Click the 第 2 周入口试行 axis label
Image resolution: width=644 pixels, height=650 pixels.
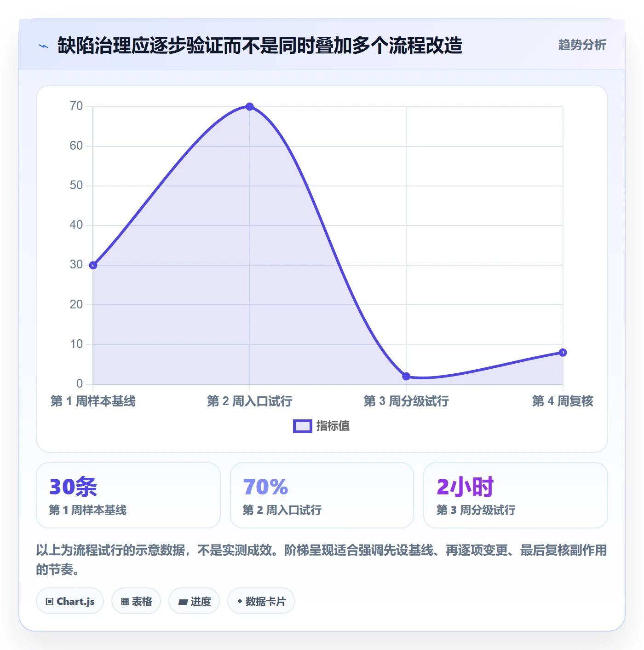pyautogui.click(x=250, y=401)
